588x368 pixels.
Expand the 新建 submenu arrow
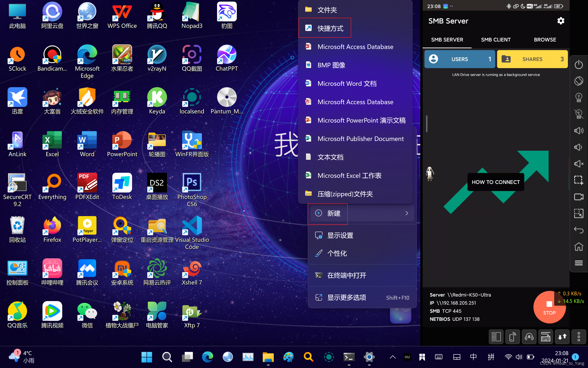(x=407, y=213)
